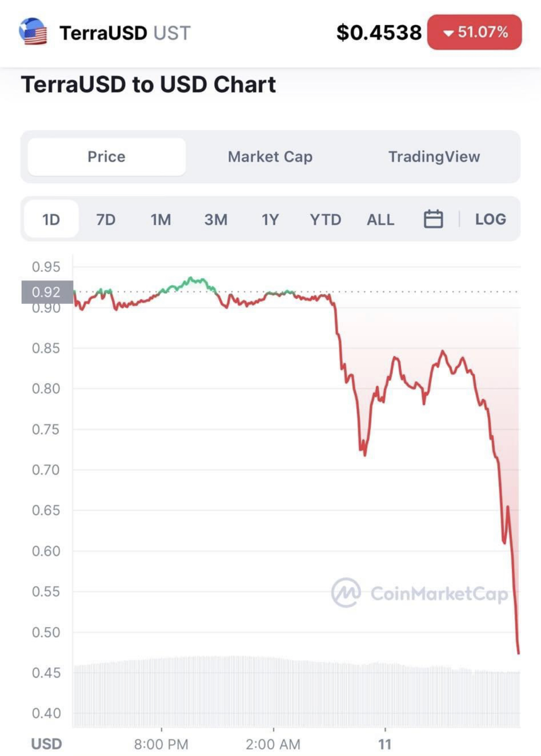Select the 1M time range

[x=161, y=219]
